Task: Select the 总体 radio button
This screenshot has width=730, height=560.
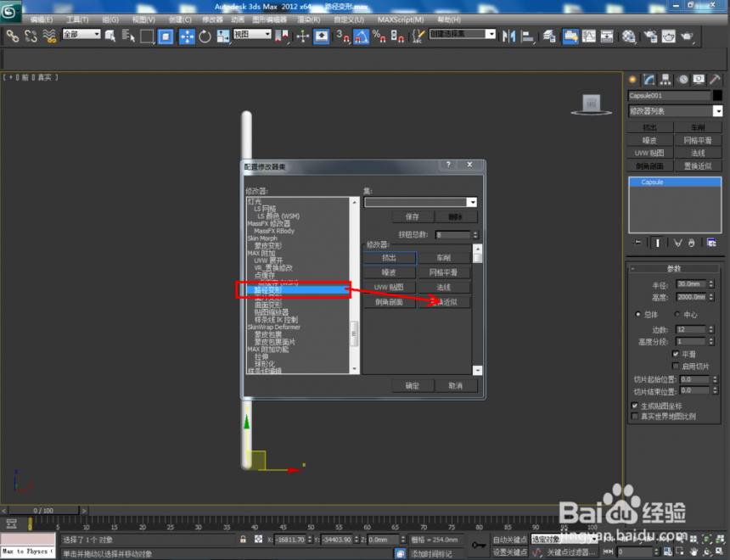Action: click(637, 314)
